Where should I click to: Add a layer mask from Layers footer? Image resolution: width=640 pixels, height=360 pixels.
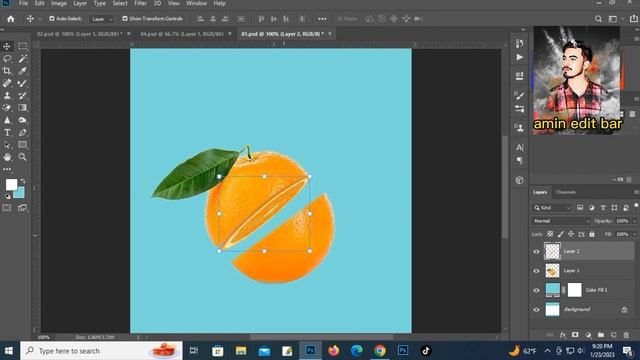pos(575,335)
